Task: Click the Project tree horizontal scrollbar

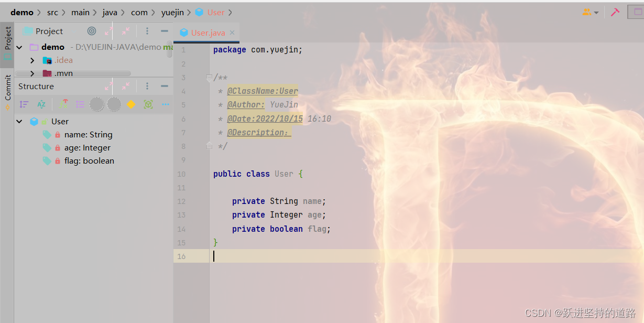Action: click(73, 74)
